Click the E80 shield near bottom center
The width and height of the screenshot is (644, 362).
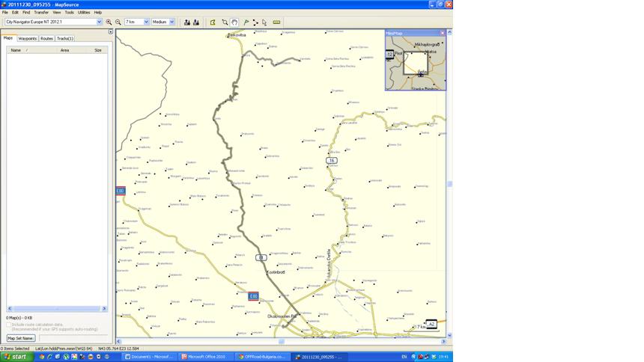point(253,296)
